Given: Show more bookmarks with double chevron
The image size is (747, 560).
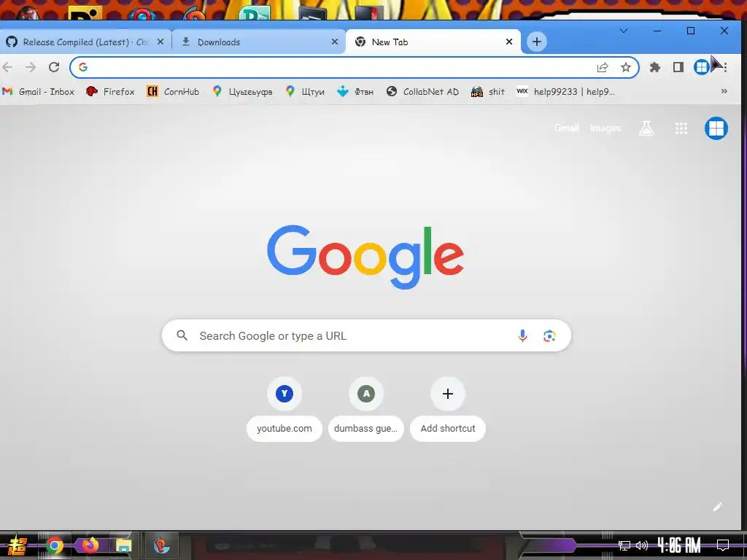Looking at the screenshot, I should (x=724, y=91).
